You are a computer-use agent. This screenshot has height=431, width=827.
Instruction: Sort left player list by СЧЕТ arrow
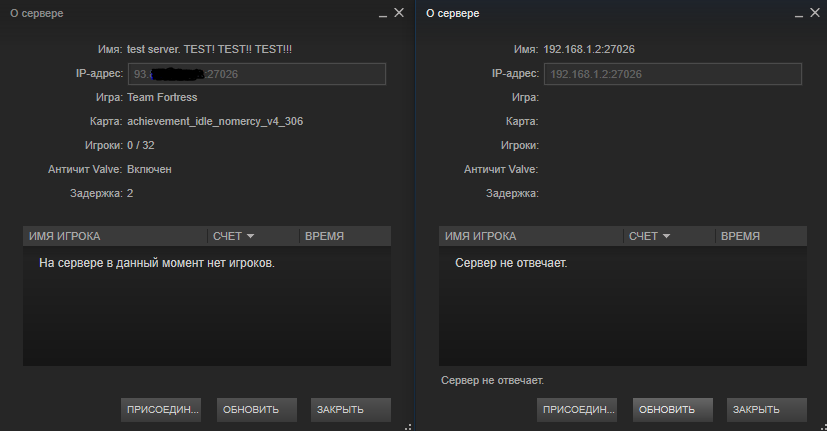pyautogui.click(x=250, y=236)
